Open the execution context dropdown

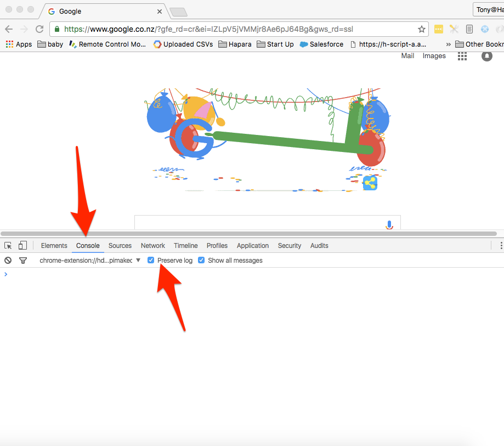90,261
